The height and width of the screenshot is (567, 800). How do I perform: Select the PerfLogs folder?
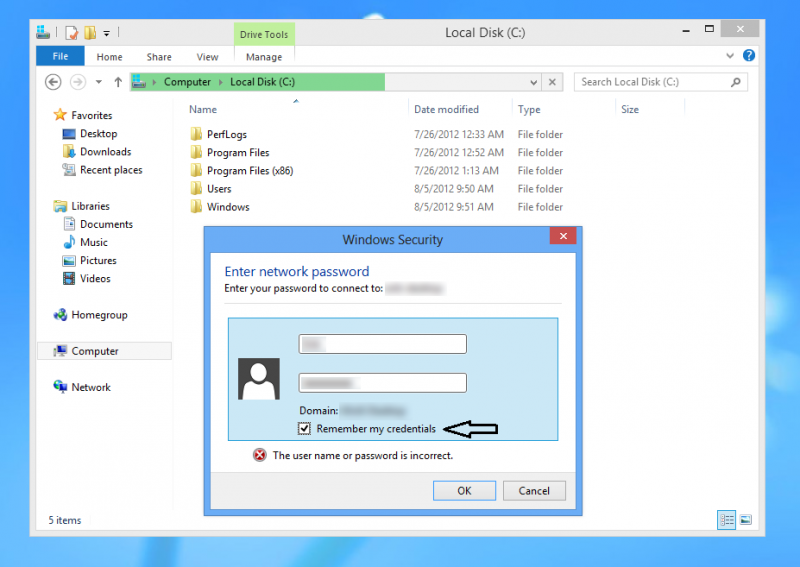[x=227, y=134]
